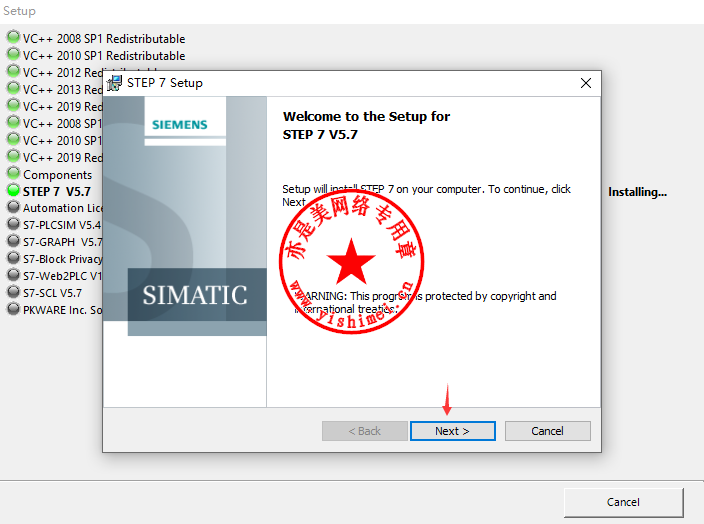
Task: Click the green status icon for STEP 7 V5.7
Action: (13, 190)
